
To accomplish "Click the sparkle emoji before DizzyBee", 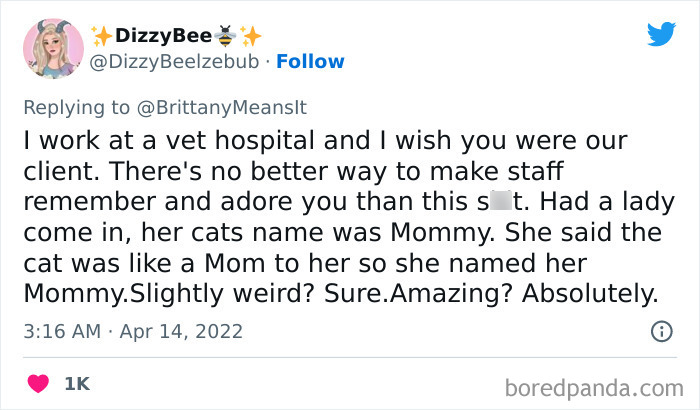I will tap(102, 36).
